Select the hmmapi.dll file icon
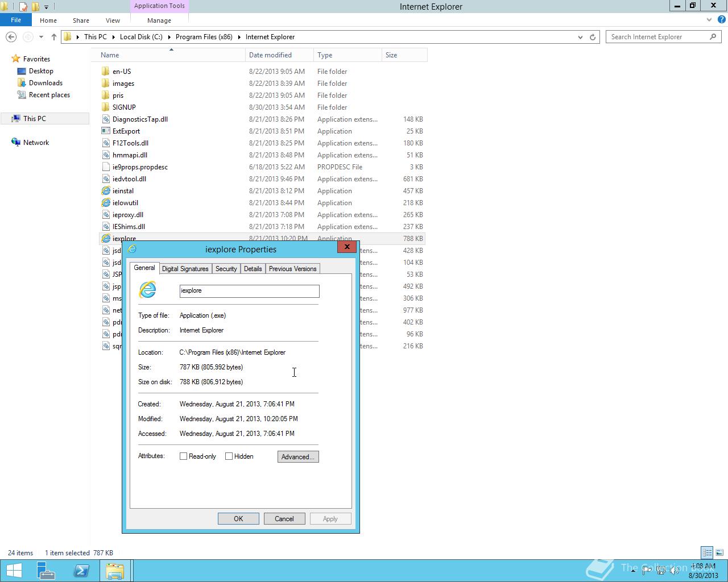 point(105,155)
